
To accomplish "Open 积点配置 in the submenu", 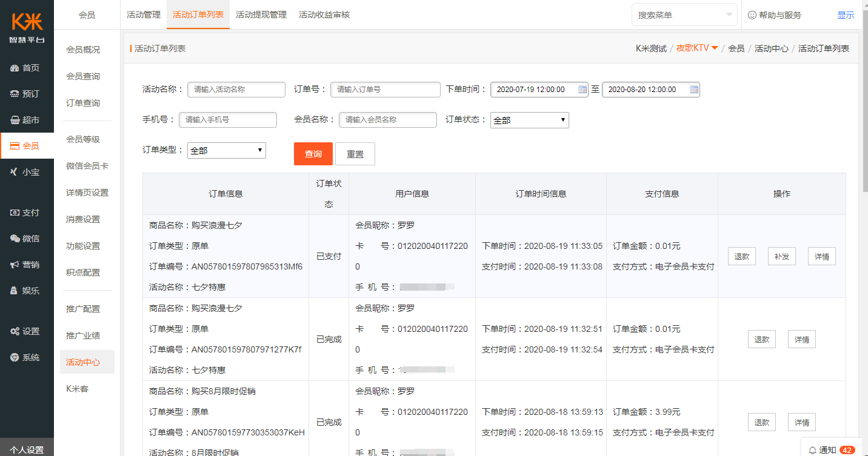I will coord(83,273).
